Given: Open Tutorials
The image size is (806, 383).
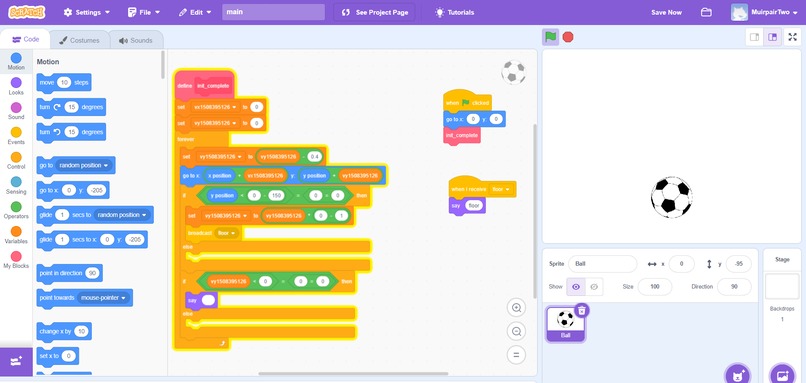Looking at the screenshot, I should point(454,12).
